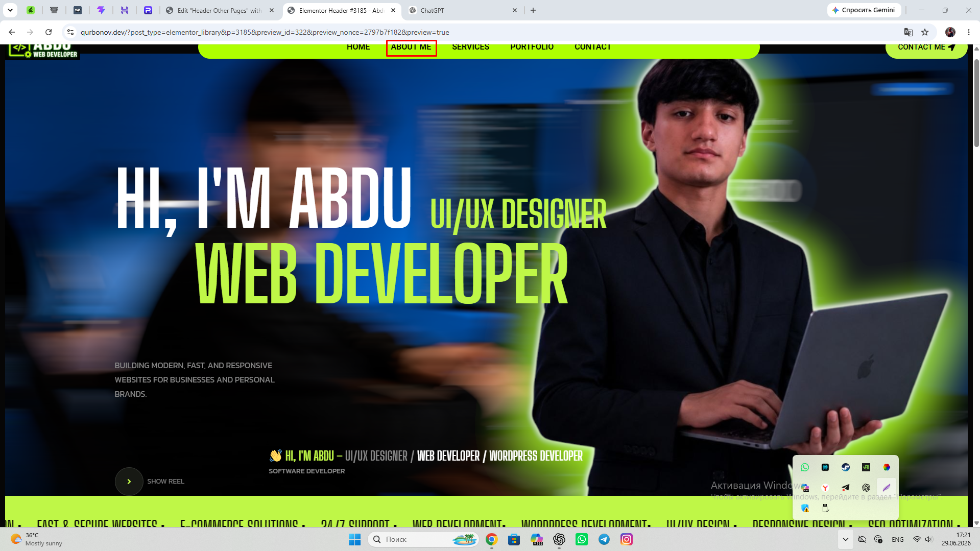
Task: Bookmark this page with the star
Action: click(x=925, y=32)
